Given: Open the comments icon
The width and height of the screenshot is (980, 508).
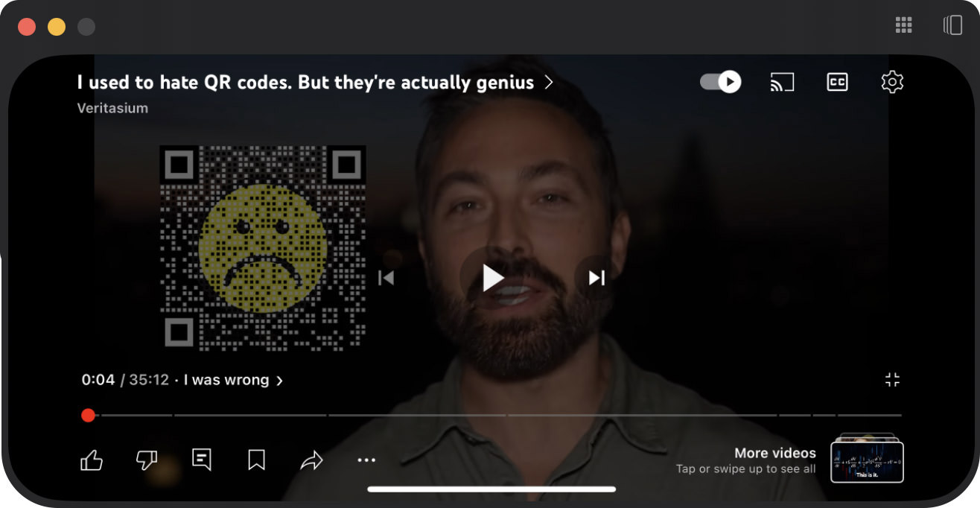Looking at the screenshot, I should click(x=201, y=460).
